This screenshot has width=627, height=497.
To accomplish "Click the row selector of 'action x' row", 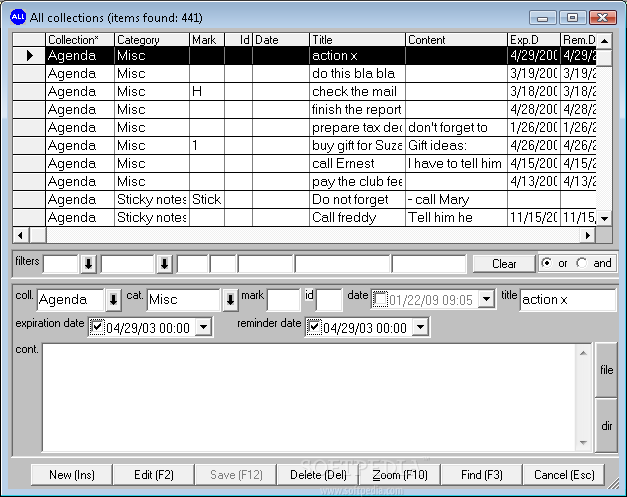I will (x=29, y=56).
